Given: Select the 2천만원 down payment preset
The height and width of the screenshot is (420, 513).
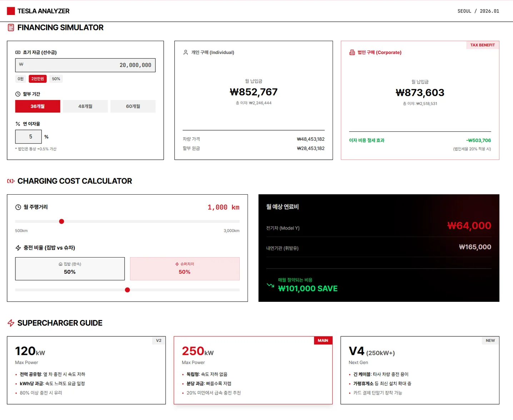Looking at the screenshot, I should point(38,79).
